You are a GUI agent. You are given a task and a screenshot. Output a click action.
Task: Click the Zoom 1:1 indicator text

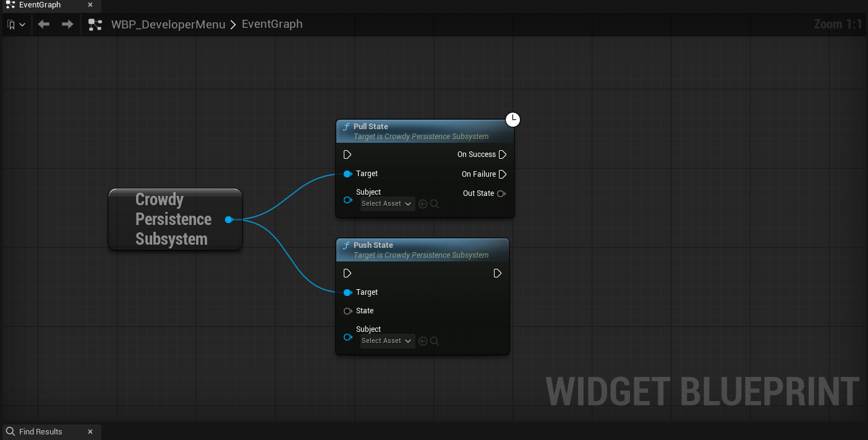coord(838,24)
